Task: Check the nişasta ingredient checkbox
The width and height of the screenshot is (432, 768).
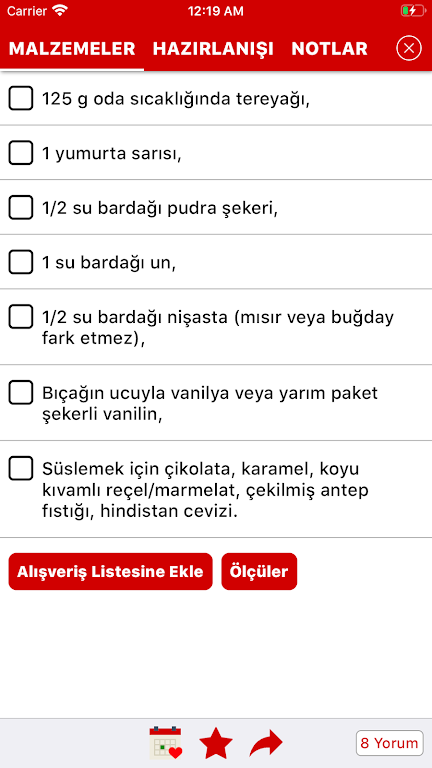Action: (21, 316)
